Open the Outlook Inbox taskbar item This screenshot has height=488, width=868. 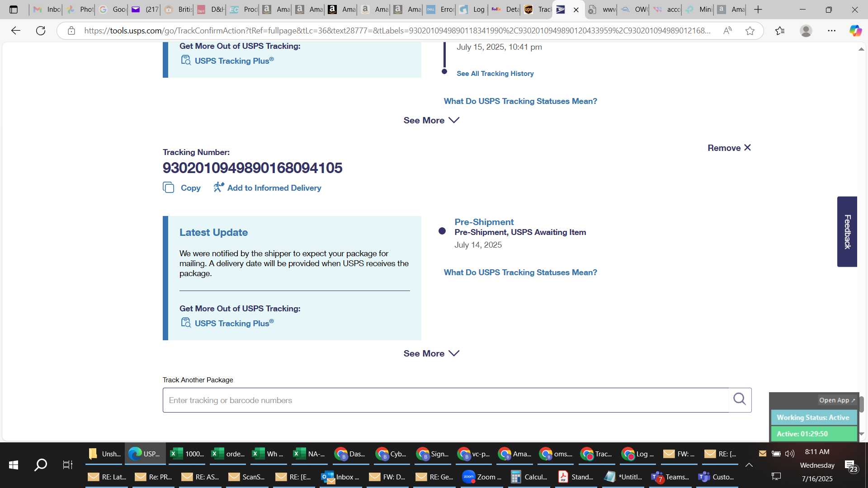click(341, 477)
